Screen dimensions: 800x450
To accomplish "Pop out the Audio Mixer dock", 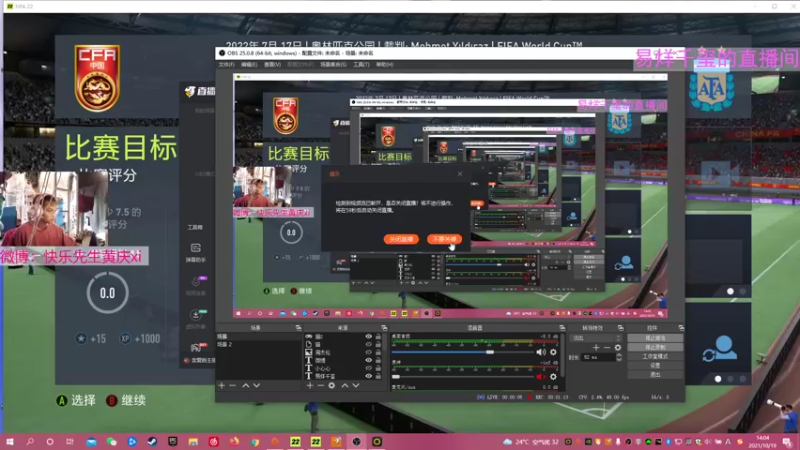I will click(x=562, y=328).
